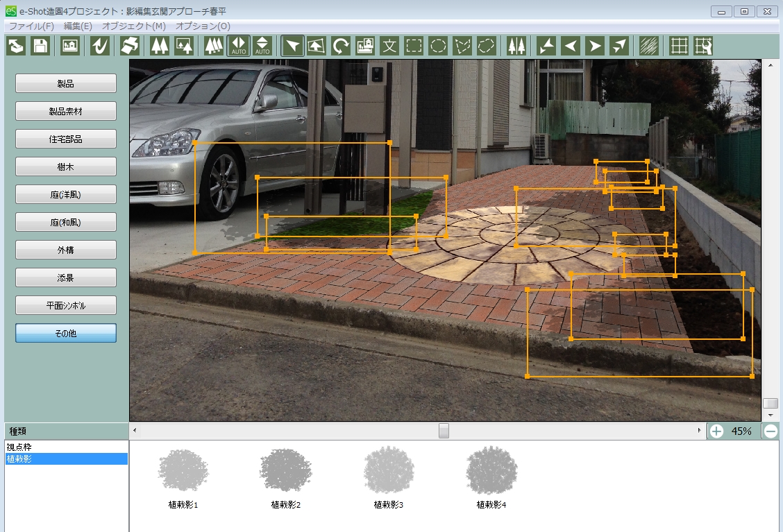Open the オプション(O) menu

[x=203, y=26]
